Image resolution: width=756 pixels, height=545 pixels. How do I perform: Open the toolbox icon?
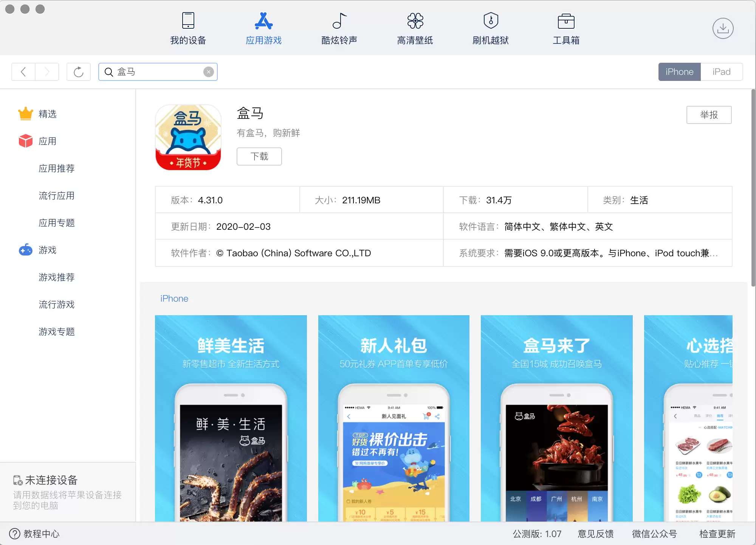[x=566, y=21]
